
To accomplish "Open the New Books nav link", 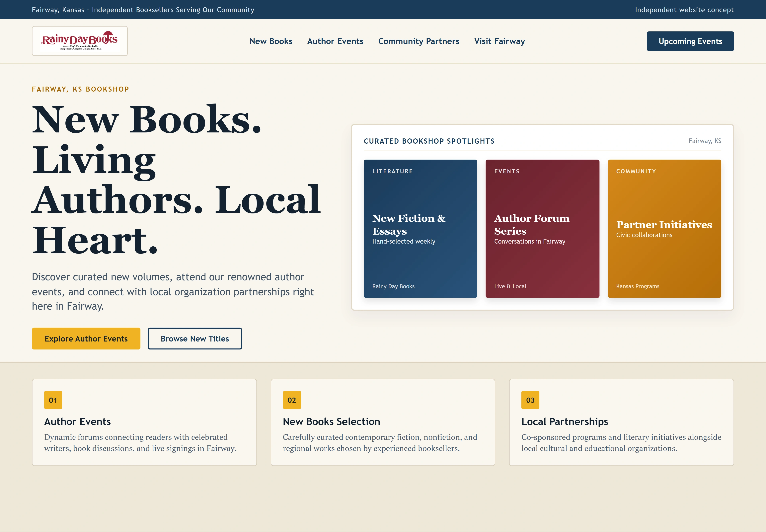I will 271,41.
